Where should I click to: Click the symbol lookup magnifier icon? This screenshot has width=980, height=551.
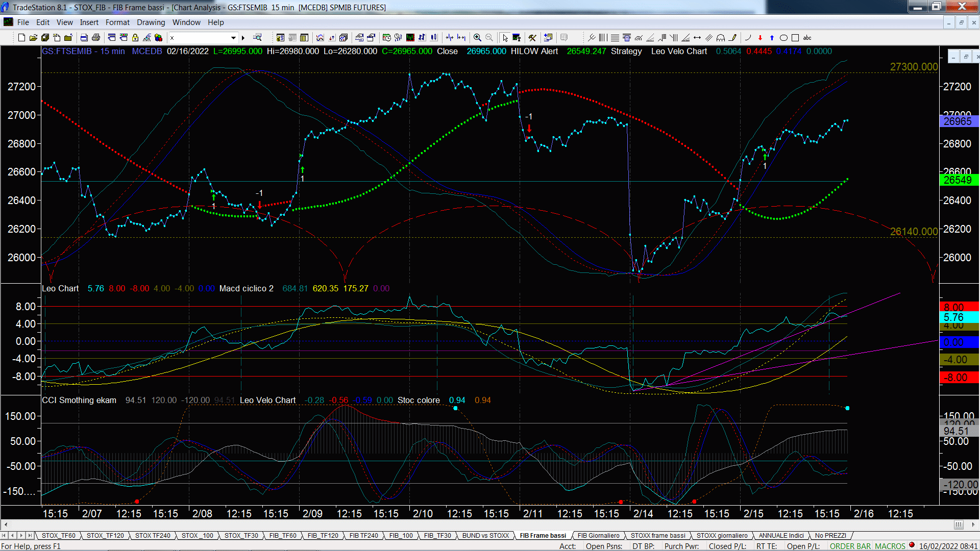coord(257,37)
